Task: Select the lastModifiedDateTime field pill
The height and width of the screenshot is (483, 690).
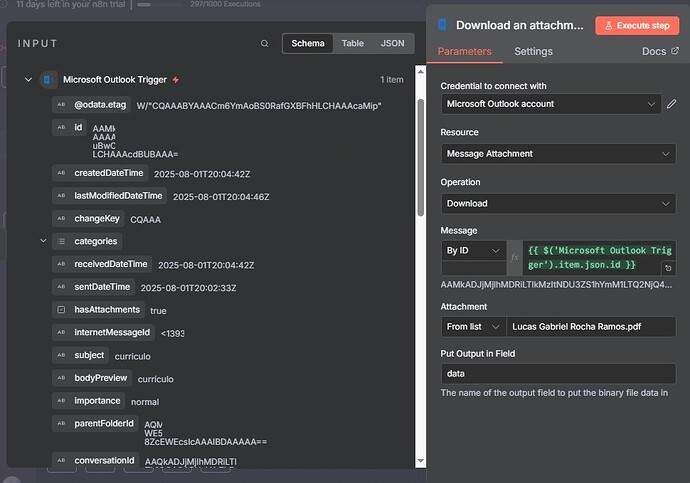Action: (x=110, y=196)
